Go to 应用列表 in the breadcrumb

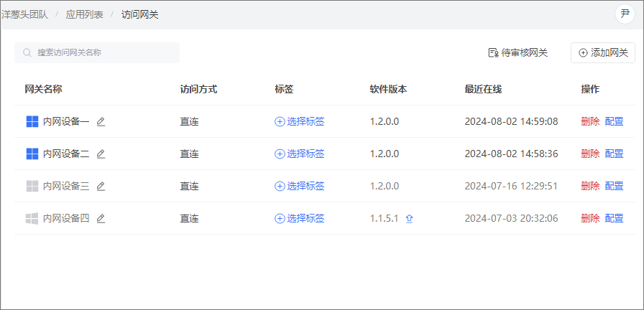point(85,15)
